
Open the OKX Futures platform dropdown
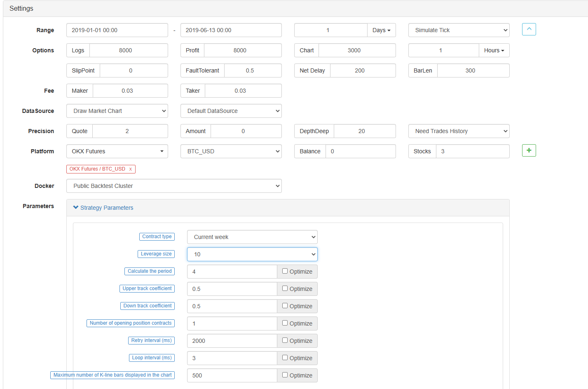117,151
